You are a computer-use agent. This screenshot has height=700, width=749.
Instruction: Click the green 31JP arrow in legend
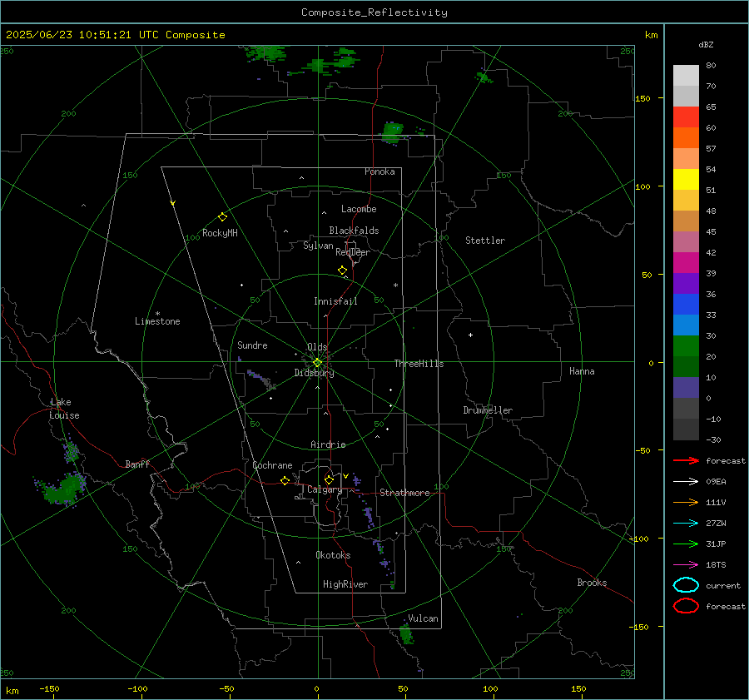pos(686,544)
